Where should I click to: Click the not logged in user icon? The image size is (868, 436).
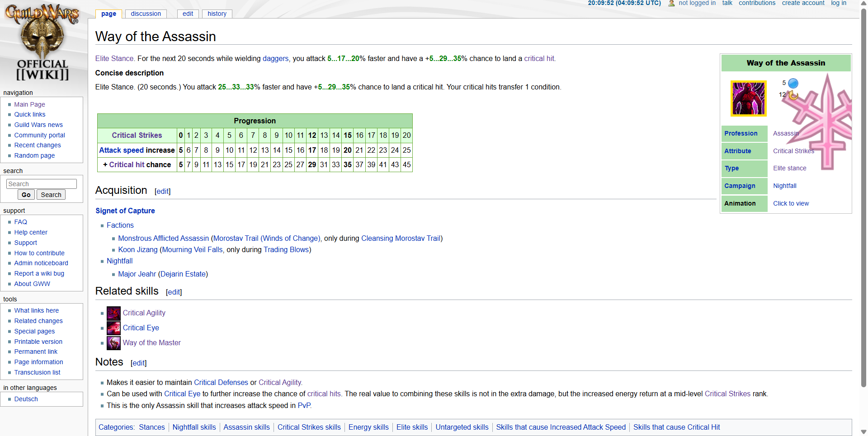pos(671,3)
